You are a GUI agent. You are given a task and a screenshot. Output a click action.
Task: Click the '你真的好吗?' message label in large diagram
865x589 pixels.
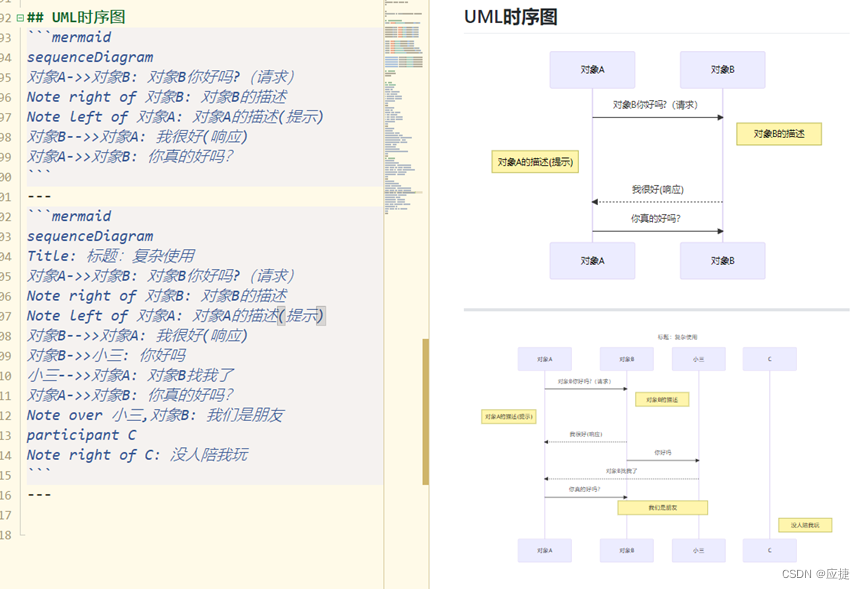coord(656,219)
